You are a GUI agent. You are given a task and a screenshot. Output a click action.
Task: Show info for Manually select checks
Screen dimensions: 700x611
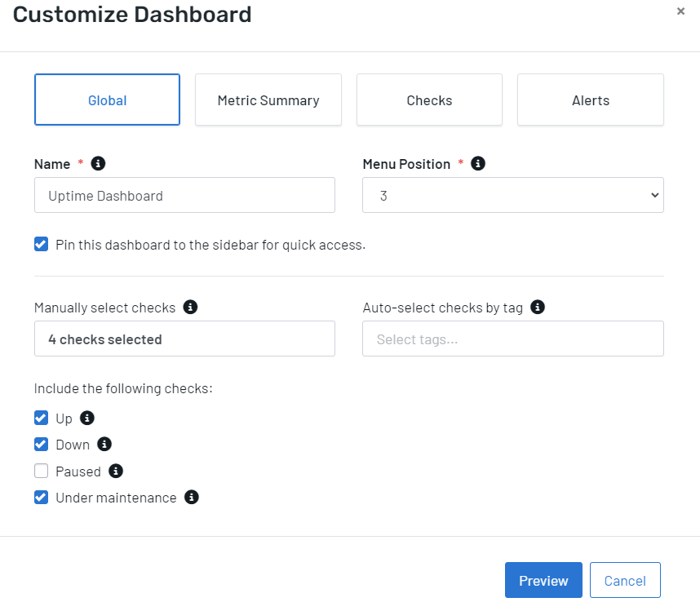(x=190, y=307)
